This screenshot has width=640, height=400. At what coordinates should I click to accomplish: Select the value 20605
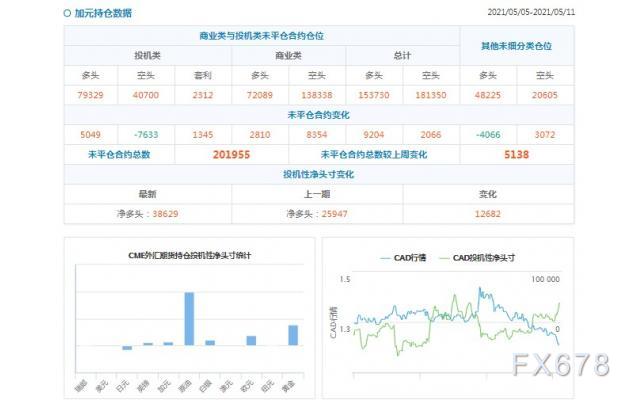pos(545,95)
